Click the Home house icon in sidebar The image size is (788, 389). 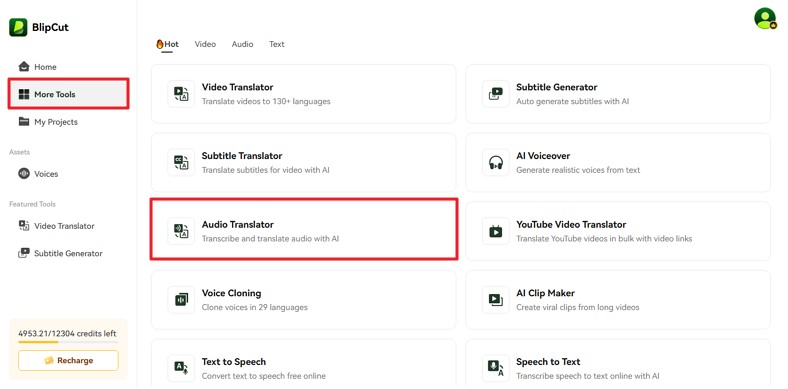pyautogui.click(x=24, y=66)
